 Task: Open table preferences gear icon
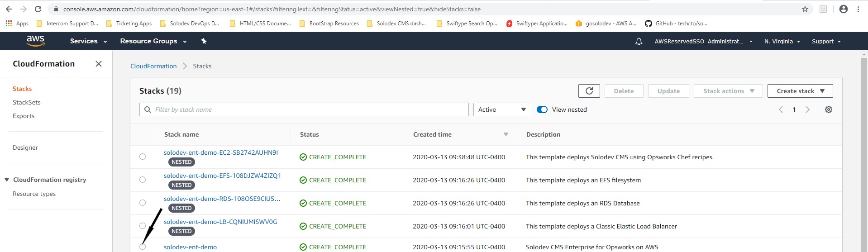point(828,109)
